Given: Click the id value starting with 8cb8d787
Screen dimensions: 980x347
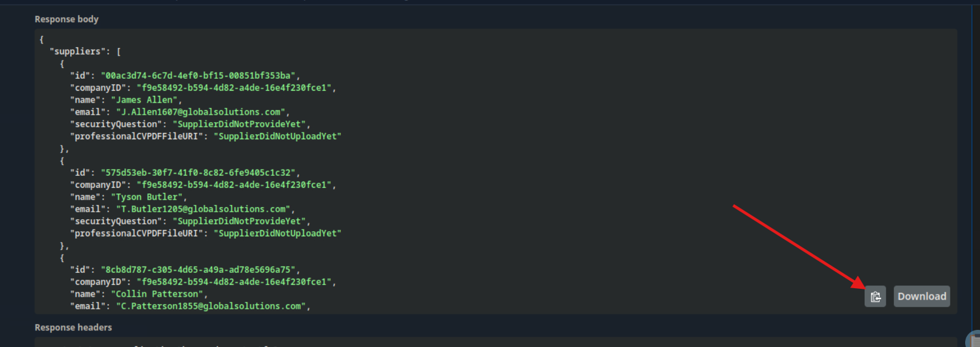Looking at the screenshot, I should [199, 270].
